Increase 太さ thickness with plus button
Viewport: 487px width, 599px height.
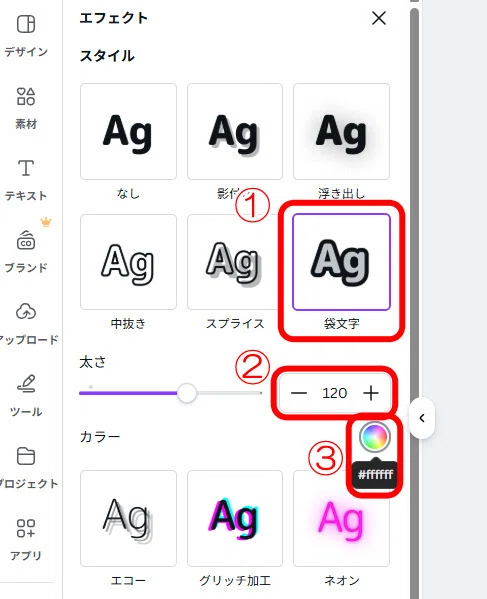[x=371, y=393]
